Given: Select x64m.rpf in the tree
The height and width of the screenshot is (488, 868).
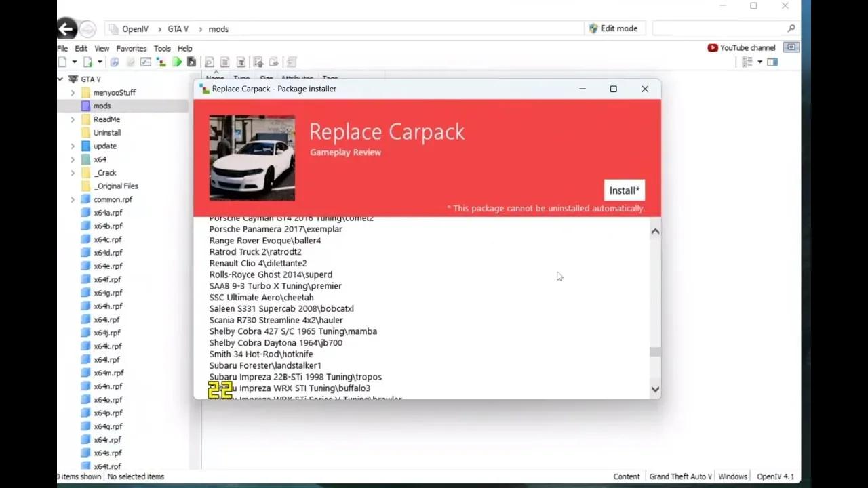Looking at the screenshot, I should tap(108, 373).
